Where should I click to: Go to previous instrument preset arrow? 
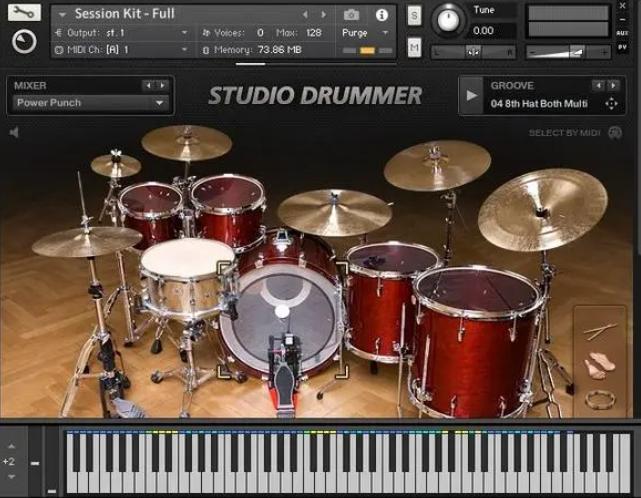tap(305, 15)
